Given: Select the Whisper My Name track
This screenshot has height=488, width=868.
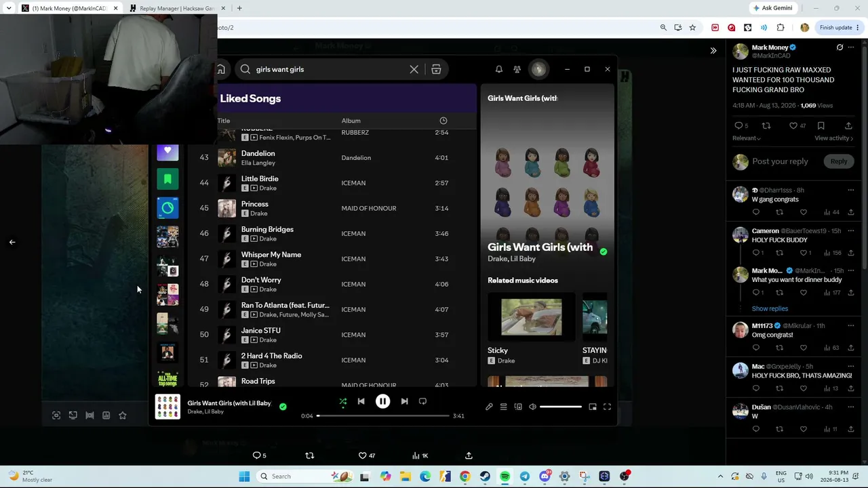Looking at the screenshot, I should pyautogui.click(x=332, y=259).
